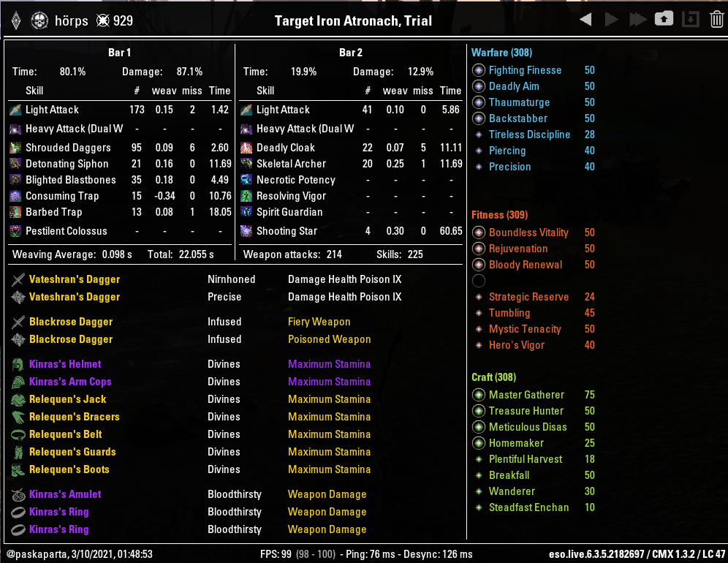Viewport: 728px width, 563px height.
Task: Click Kinras's Amulet item link
Action: [65, 494]
